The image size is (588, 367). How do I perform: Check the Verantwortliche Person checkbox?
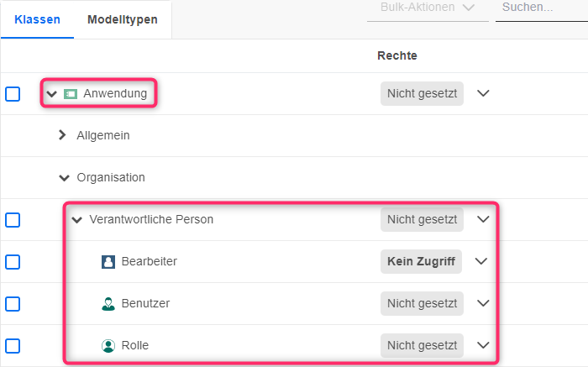tap(13, 220)
